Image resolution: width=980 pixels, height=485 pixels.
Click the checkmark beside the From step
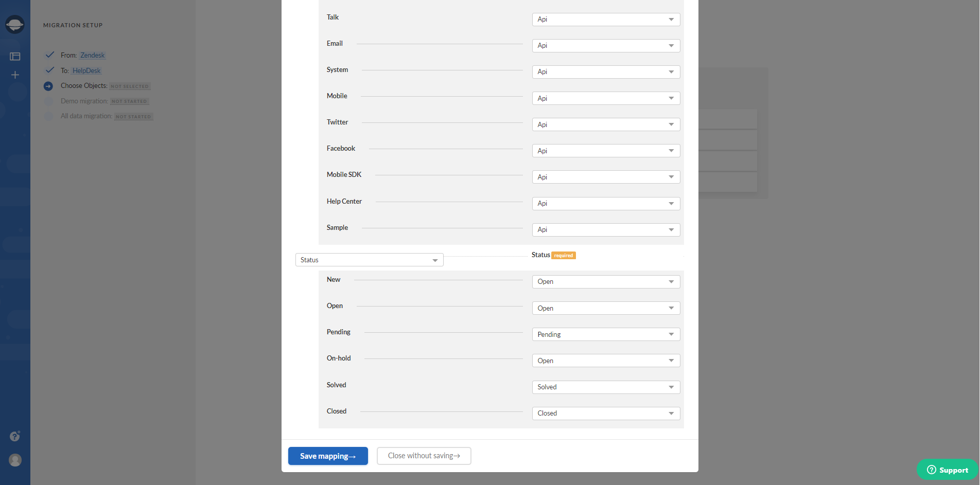coord(49,54)
